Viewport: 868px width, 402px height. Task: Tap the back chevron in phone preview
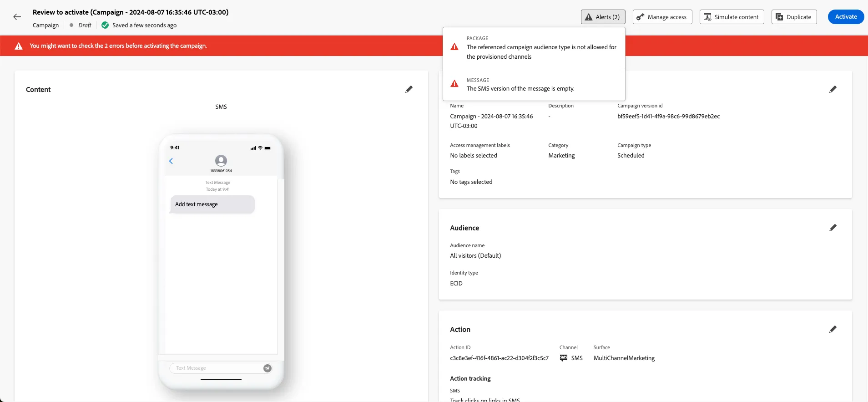click(171, 161)
